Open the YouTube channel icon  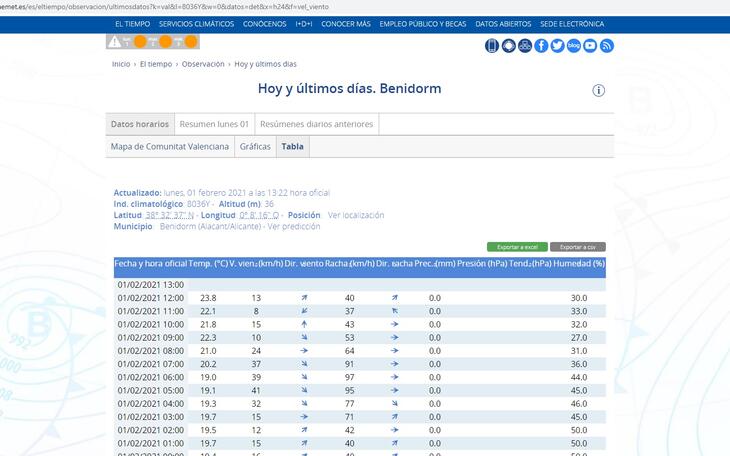[x=590, y=46]
